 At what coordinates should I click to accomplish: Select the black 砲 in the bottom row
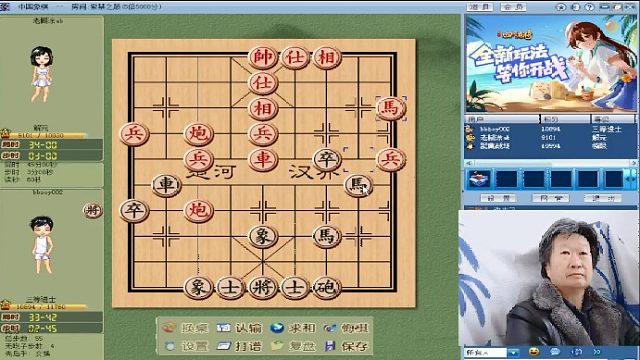(x=327, y=287)
